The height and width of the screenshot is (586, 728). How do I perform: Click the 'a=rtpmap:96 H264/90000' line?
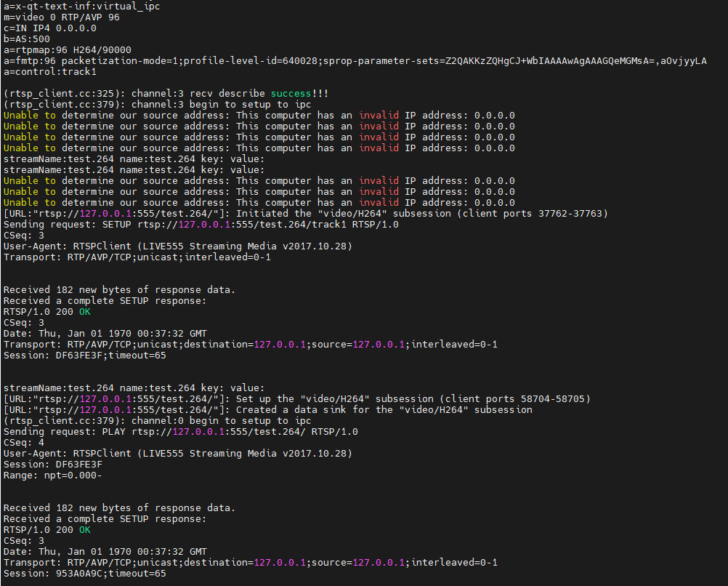coord(67,50)
